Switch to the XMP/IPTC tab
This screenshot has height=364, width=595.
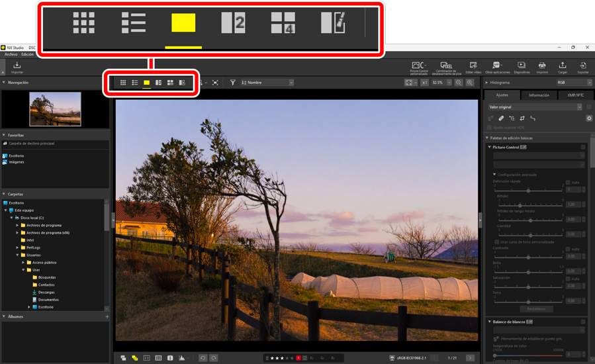click(x=575, y=95)
